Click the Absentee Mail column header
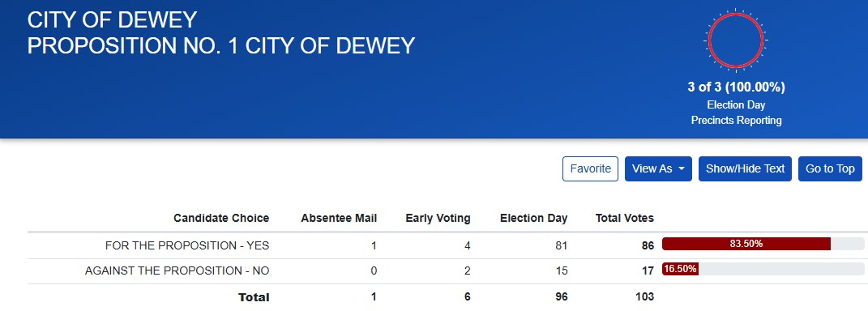 tap(339, 218)
